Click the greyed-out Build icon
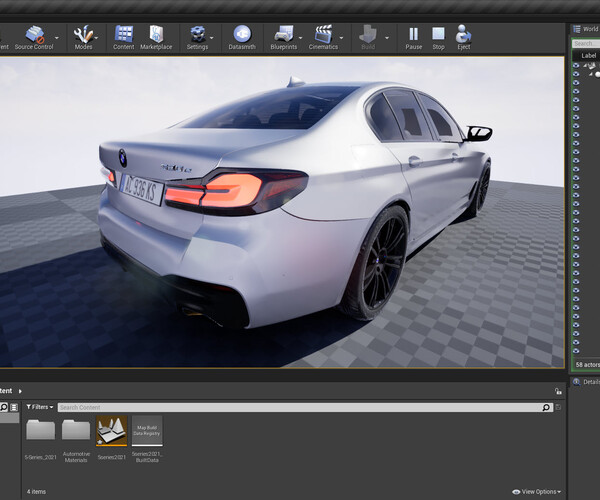Screen dimensions: 600x500 [x=368, y=37]
